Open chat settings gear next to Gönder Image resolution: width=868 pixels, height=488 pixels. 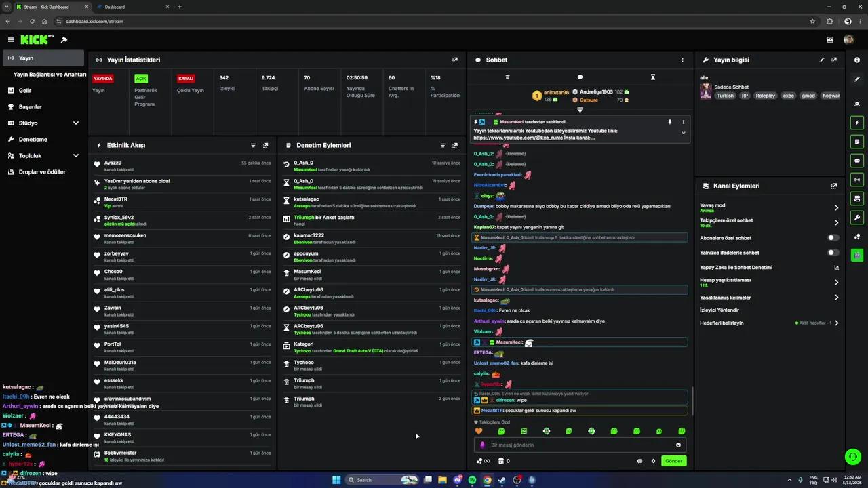[x=653, y=461]
